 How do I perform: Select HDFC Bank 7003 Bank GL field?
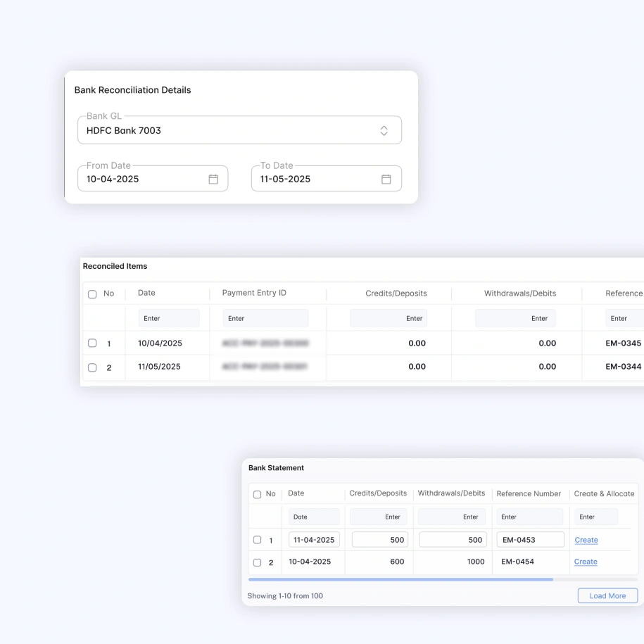(225, 131)
